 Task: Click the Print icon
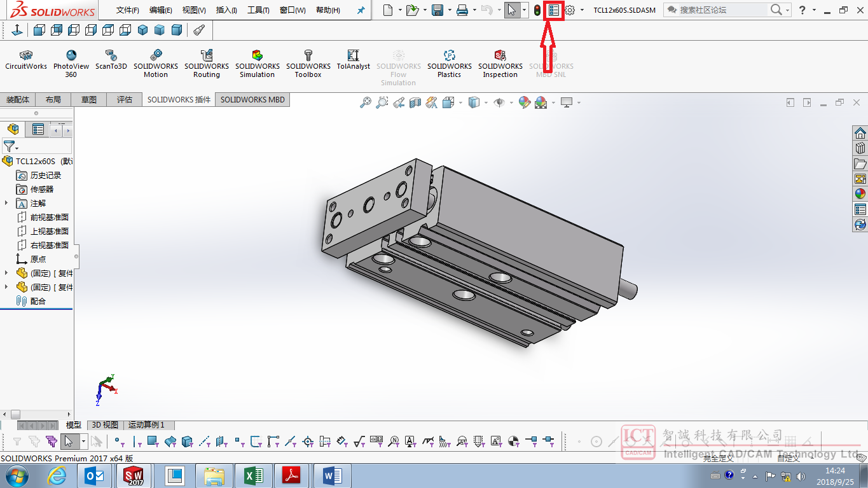463,10
